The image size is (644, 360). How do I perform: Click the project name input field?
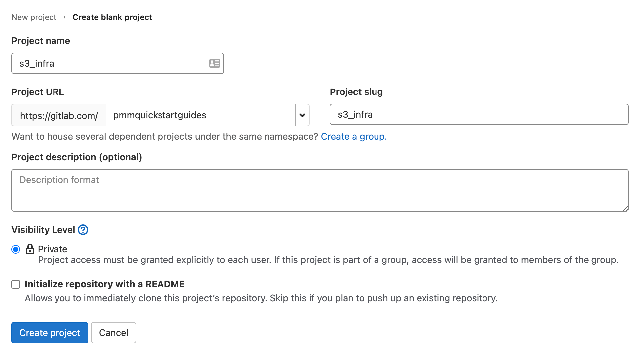point(118,63)
